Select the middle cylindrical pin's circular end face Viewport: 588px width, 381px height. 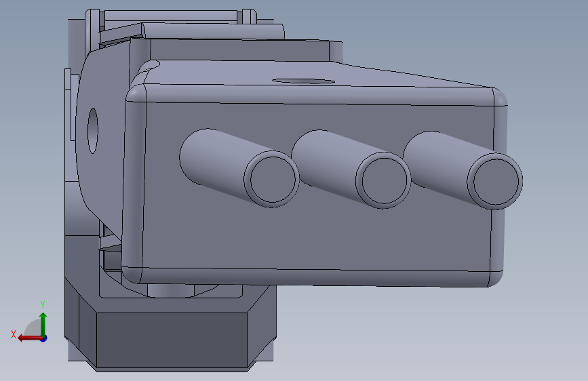[x=384, y=181]
